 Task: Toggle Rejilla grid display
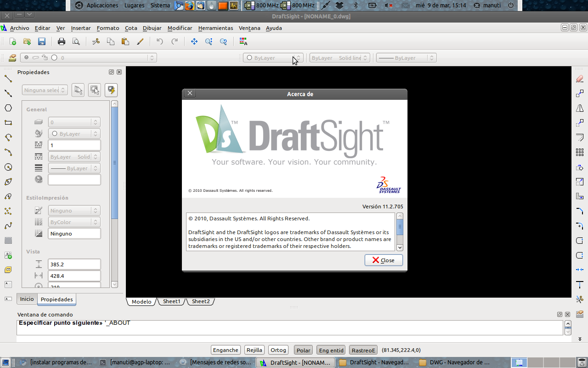tap(254, 350)
